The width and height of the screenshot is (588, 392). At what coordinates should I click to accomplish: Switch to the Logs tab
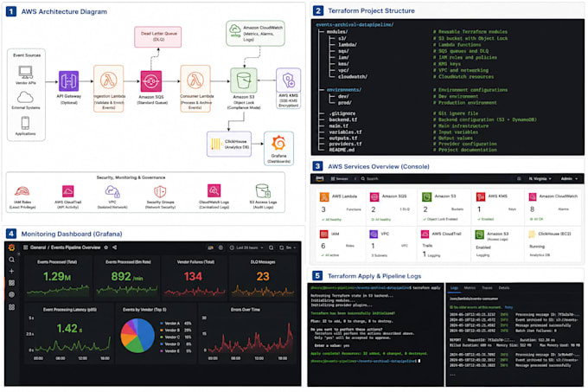pos(454,287)
